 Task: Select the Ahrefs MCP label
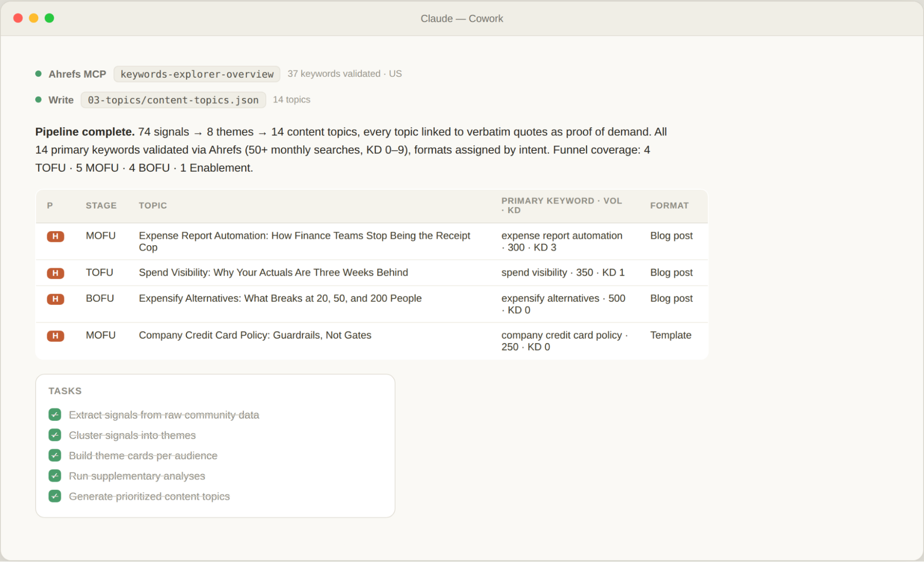[x=77, y=74]
